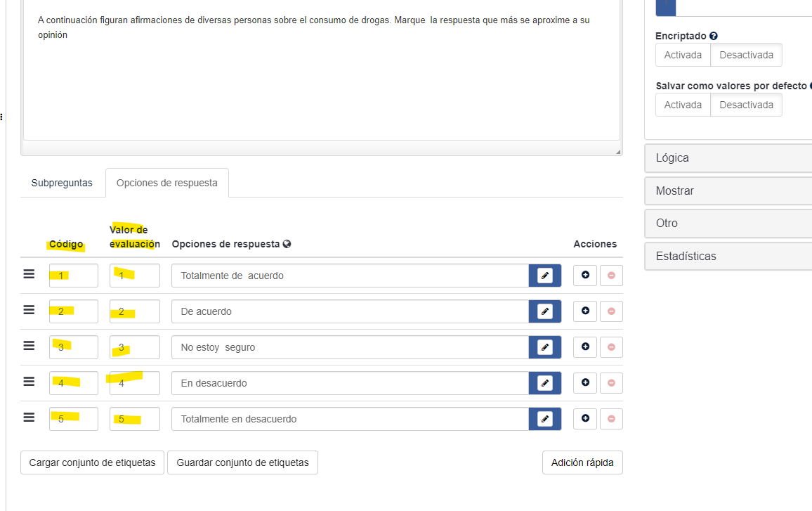Select the 'Opciones de respuesta' tab
Screen dimensions: 812x511
click(x=167, y=183)
